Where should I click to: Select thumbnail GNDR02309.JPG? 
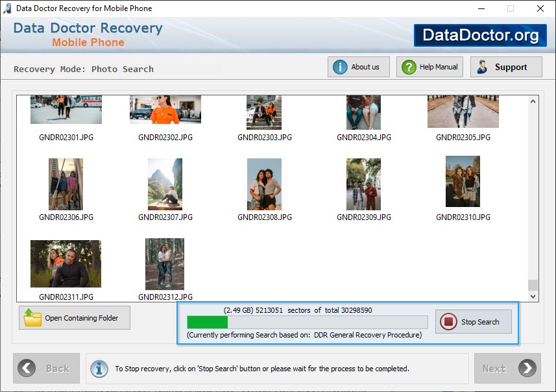363,184
